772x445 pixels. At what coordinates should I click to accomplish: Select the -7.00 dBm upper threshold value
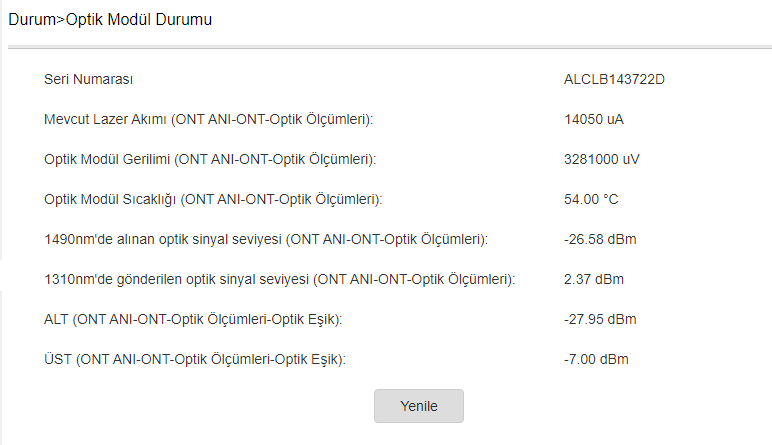click(x=596, y=359)
